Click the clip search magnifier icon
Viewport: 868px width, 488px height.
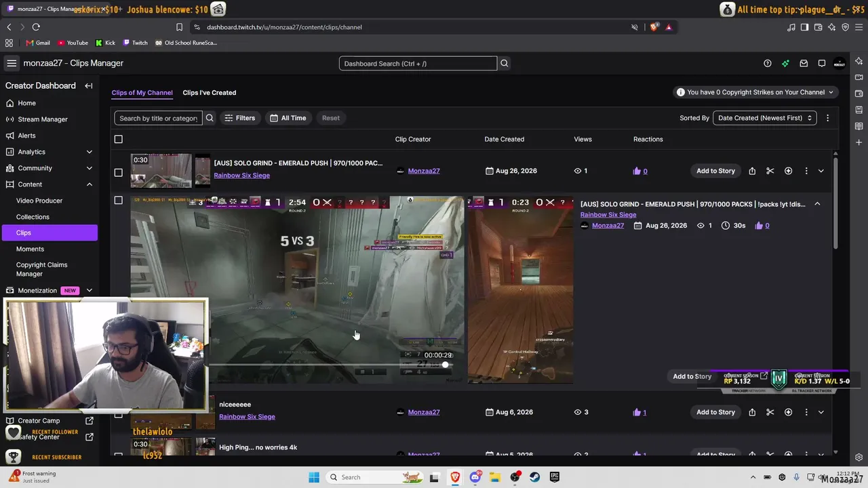point(210,118)
